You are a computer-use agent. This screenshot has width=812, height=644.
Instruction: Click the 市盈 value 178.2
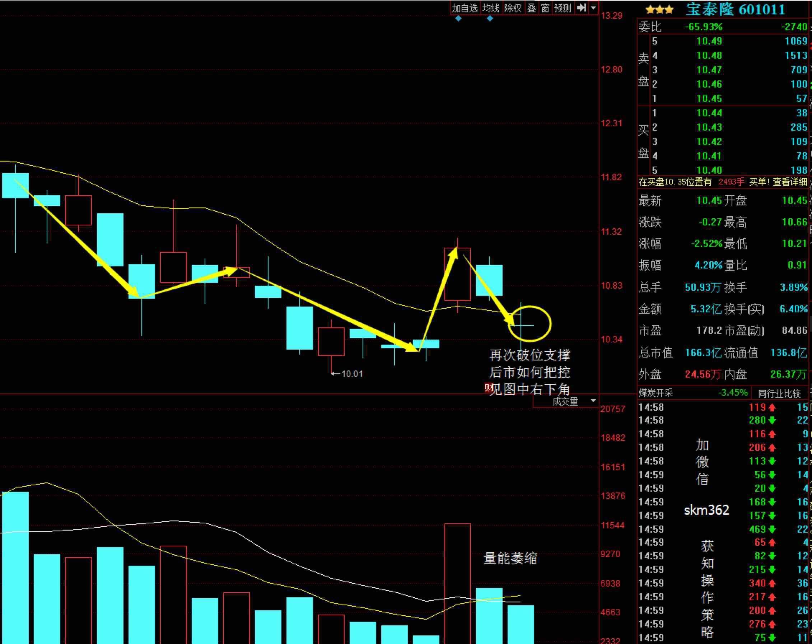click(x=709, y=331)
